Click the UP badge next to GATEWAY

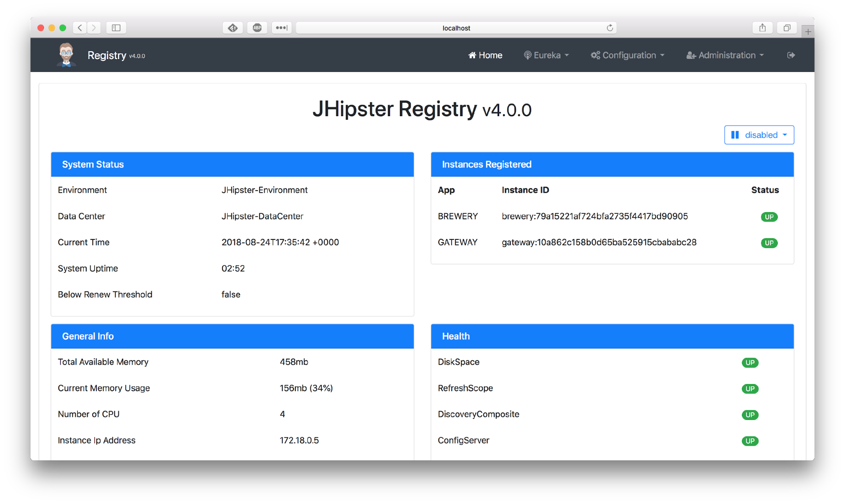tap(769, 243)
